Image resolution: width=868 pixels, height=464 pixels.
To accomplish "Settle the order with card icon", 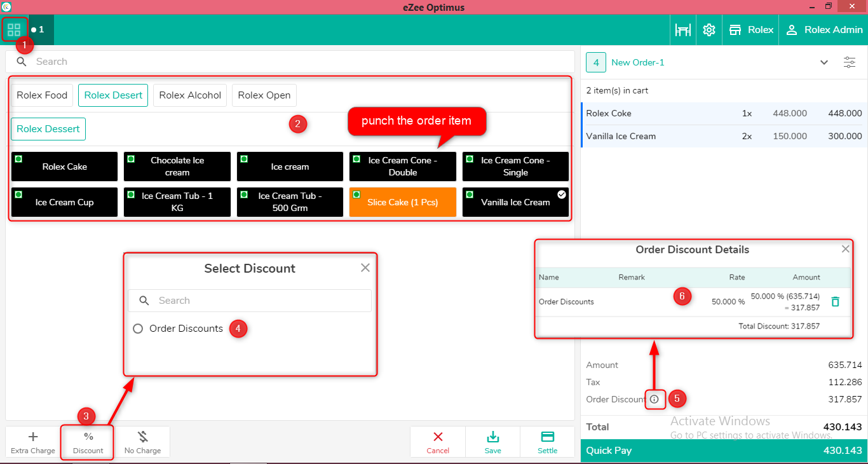I will [547, 442].
